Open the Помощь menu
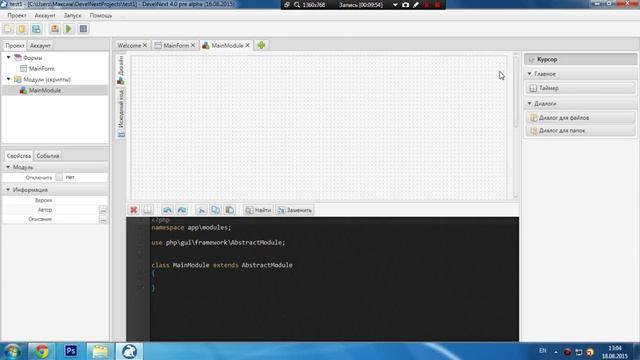The width and height of the screenshot is (640, 360). (101, 16)
